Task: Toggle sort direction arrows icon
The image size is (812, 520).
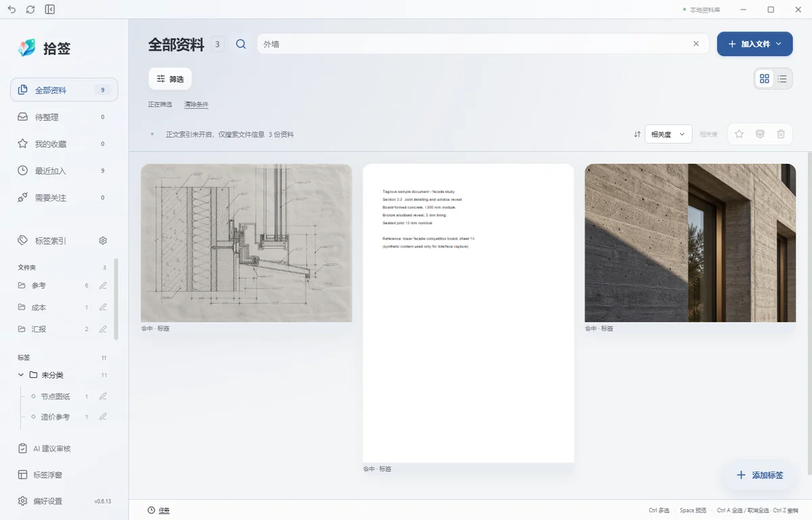Action: [637, 134]
